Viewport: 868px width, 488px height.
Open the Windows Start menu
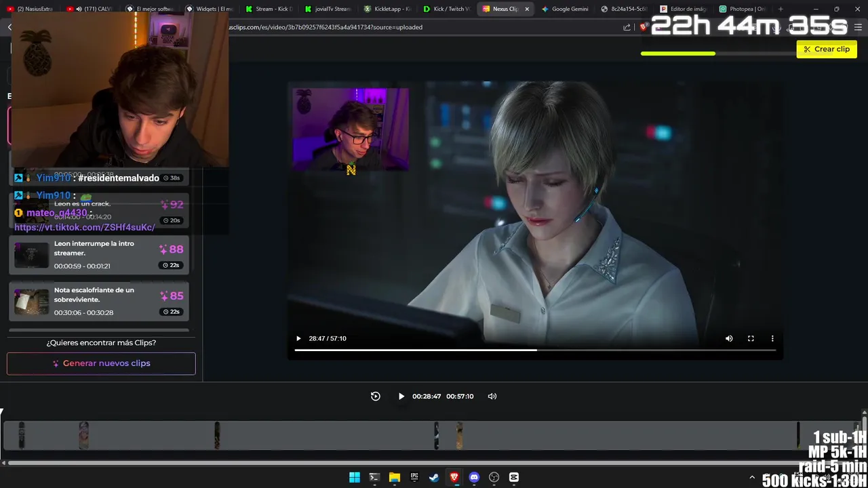(x=355, y=477)
